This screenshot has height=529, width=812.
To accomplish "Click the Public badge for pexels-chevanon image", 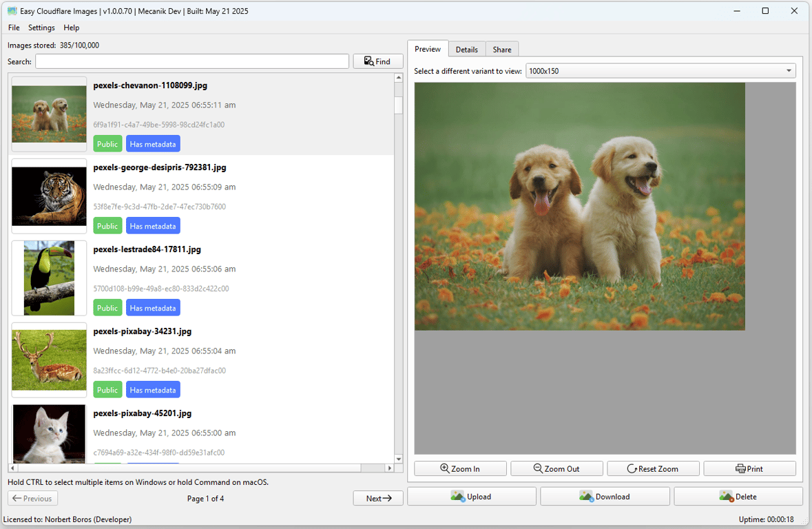I will (x=107, y=144).
